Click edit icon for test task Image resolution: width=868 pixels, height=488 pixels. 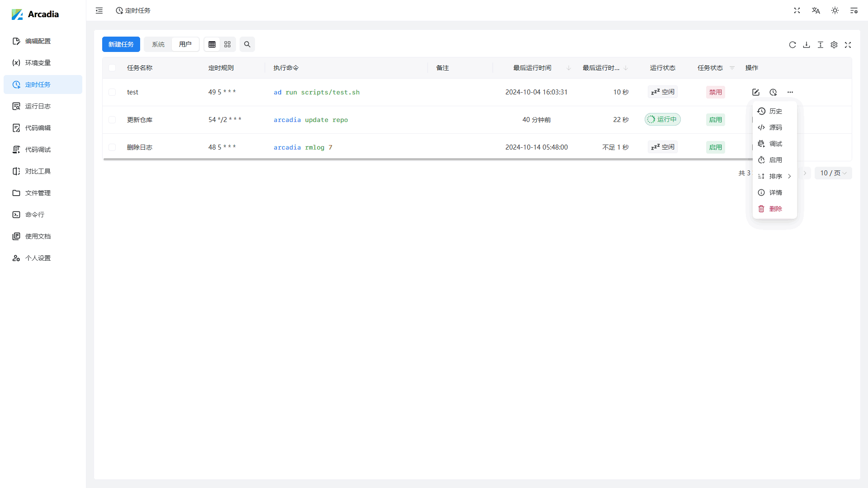point(756,92)
